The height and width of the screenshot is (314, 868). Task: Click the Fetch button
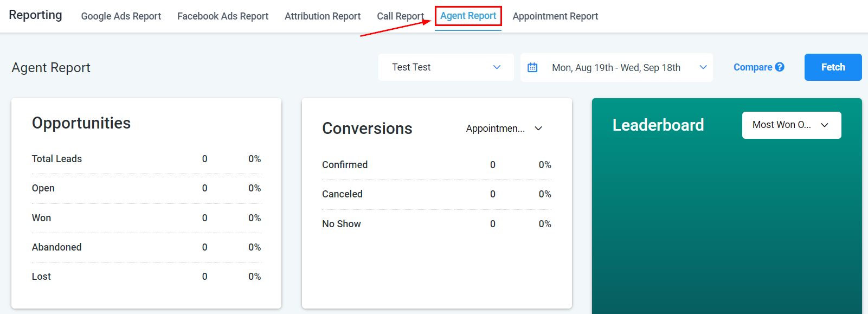click(833, 67)
